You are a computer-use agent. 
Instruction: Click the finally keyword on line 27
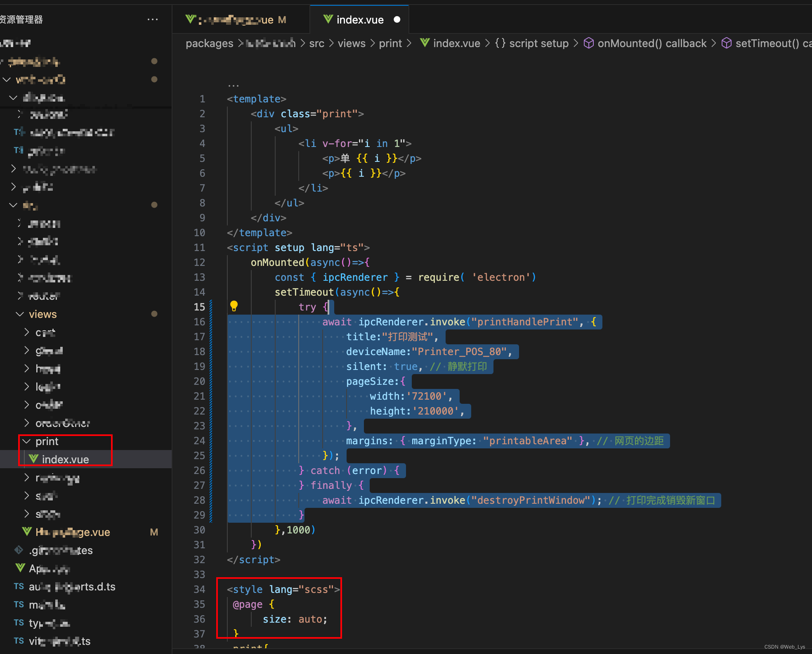pos(331,485)
